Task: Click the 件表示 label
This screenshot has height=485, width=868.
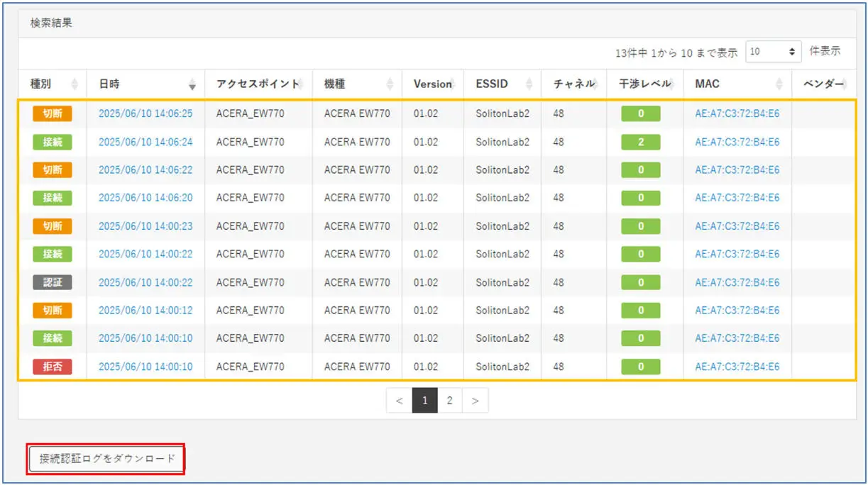Action: tap(825, 51)
